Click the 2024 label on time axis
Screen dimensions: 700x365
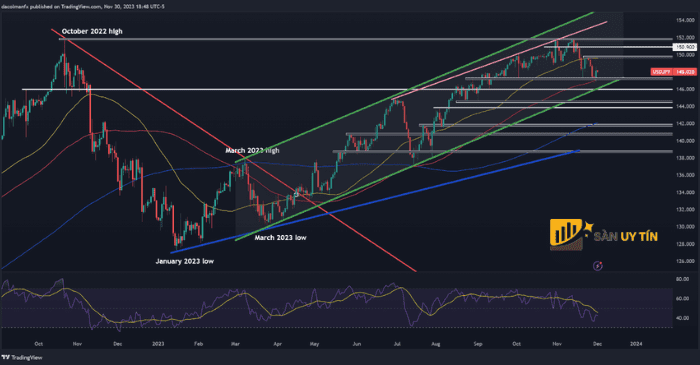click(x=636, y=344)
